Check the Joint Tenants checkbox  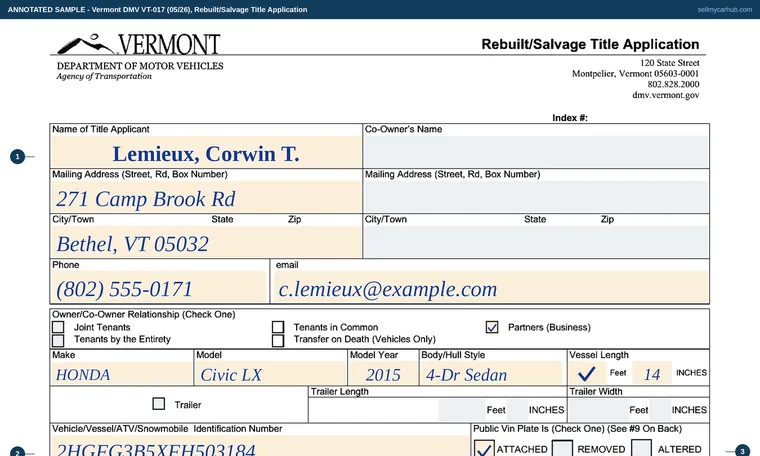[58, 327]
